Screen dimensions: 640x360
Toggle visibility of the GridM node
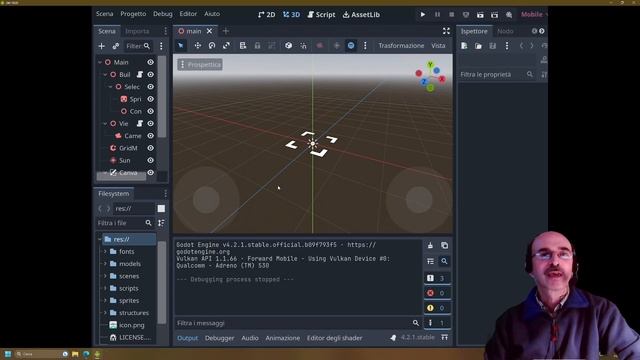(x=151, y=148)
